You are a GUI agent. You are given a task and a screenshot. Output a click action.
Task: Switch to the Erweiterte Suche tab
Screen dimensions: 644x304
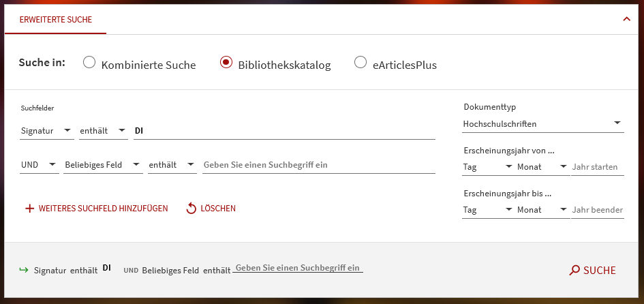tap(55, 20)
